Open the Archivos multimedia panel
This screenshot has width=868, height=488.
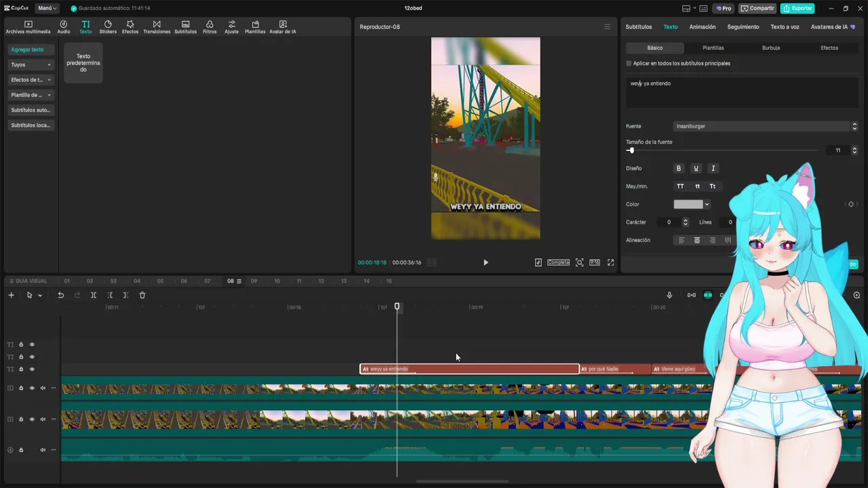(28, 27)
